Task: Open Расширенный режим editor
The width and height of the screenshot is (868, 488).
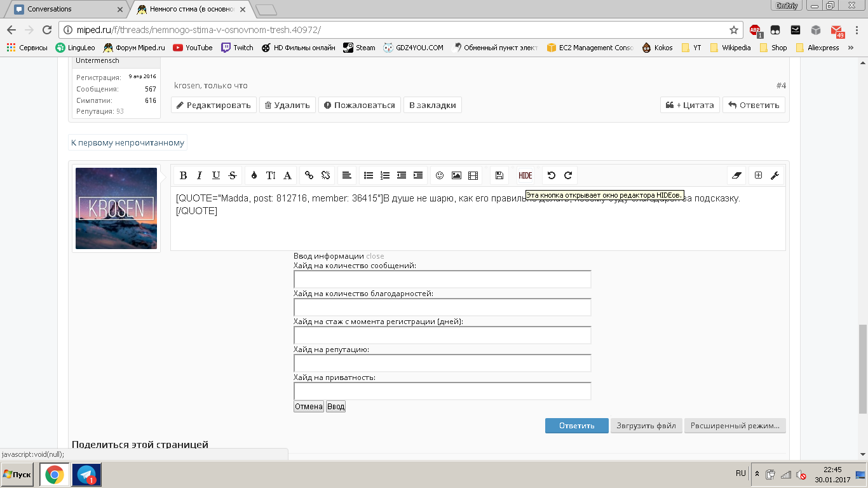Action: click(735, 426)
